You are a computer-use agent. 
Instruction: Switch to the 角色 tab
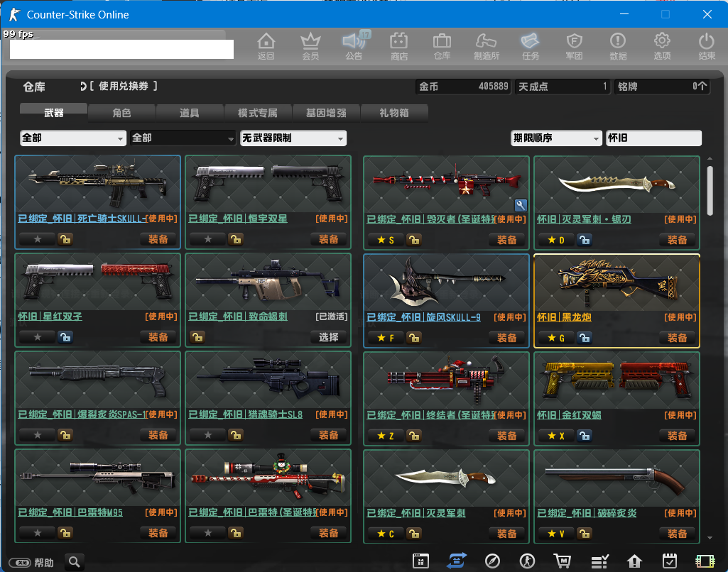click(x=121, y=113)
